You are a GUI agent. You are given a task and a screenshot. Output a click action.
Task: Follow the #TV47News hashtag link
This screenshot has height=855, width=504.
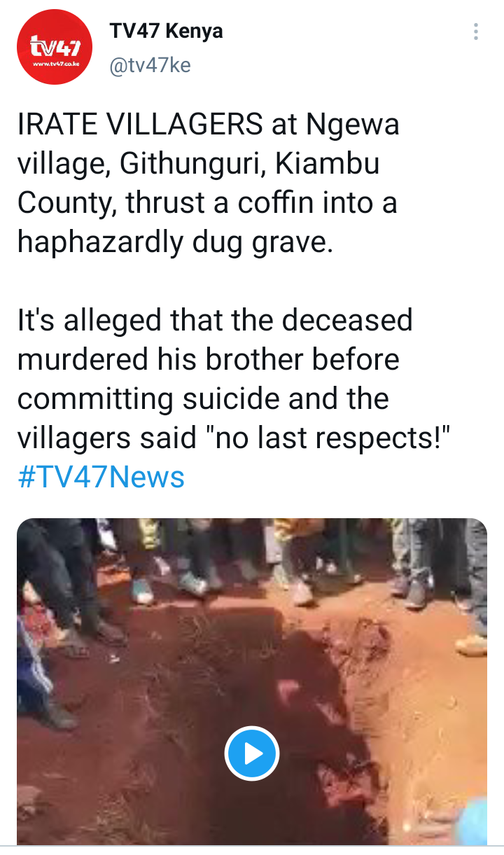point(101,477)
